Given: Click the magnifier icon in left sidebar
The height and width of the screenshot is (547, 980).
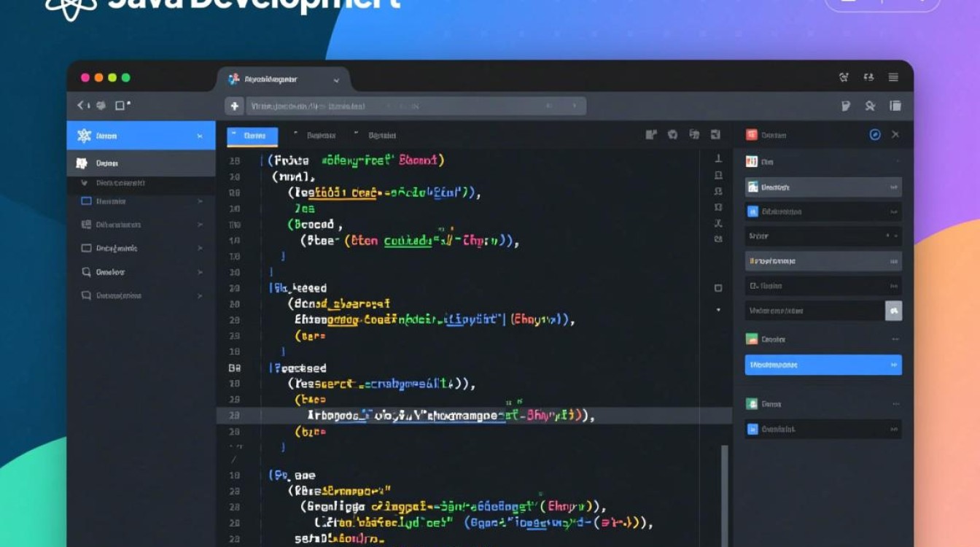Looking at the screenshot, I should [85, 272].
